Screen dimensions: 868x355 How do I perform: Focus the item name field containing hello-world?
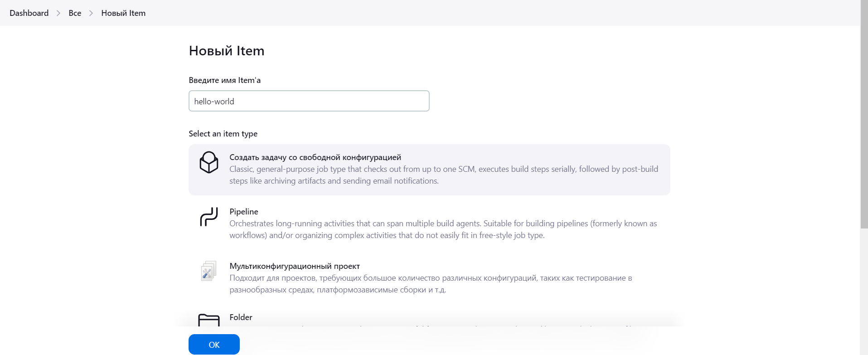pyautogui.click(x=309, y=101)
